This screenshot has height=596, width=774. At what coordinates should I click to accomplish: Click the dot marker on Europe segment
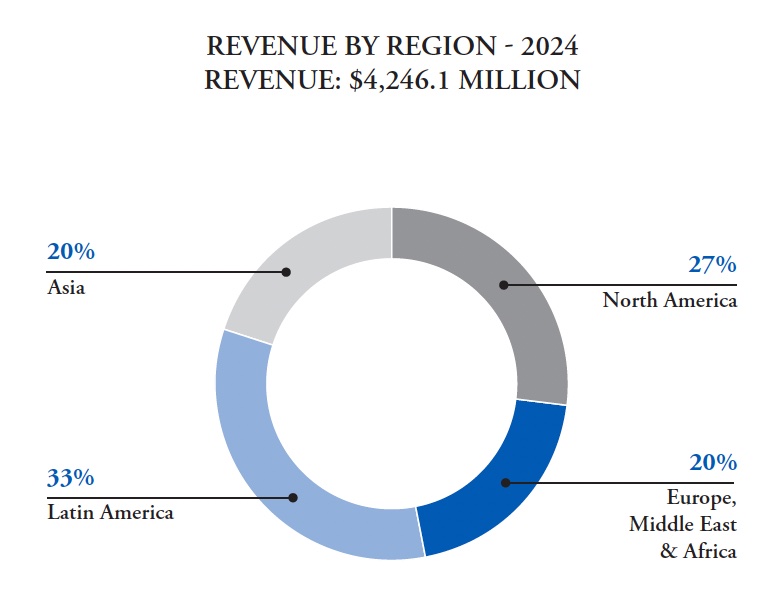coord(506,483)
